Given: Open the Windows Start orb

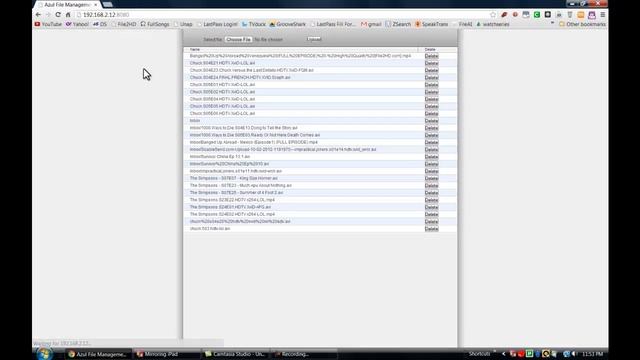Looking at the screenshot, I should tap(44, 353).
